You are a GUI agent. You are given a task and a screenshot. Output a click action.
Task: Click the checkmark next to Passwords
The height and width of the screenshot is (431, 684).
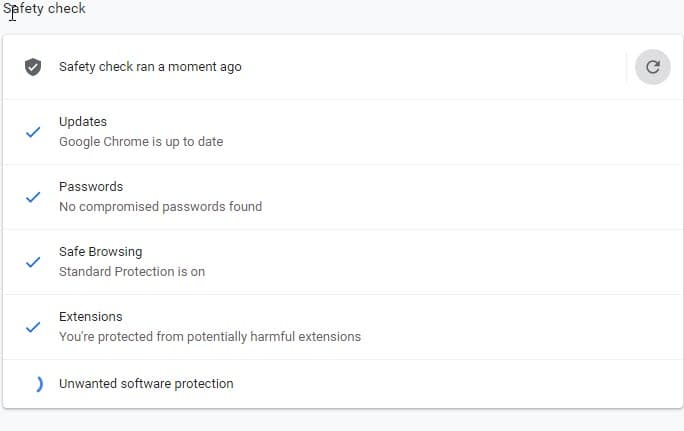pos(33,197)
